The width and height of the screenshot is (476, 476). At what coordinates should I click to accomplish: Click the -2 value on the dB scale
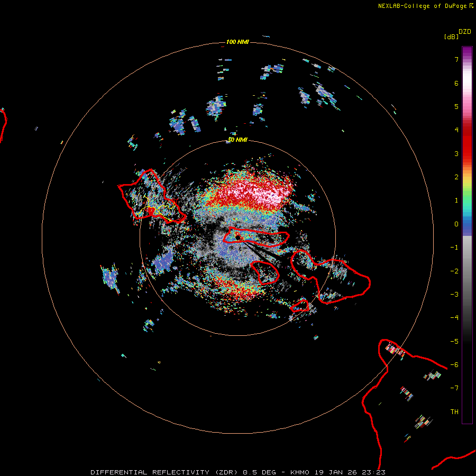(454, 271)
